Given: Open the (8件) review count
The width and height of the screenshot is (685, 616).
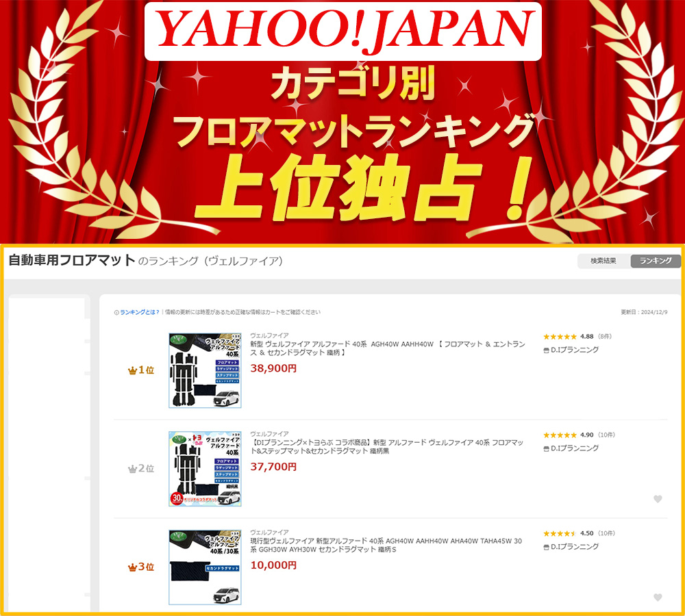Looking at the screenshot, I should point(605,337).
